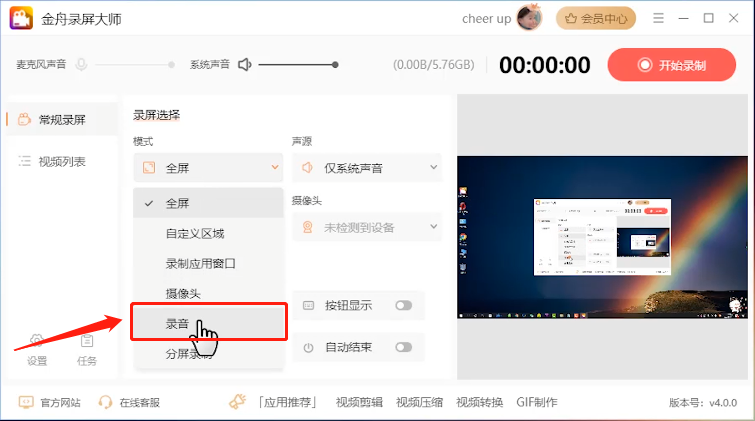Collapse the 模式 全屏 dropdown
This screenshot has height=421, width=755.
208,168
